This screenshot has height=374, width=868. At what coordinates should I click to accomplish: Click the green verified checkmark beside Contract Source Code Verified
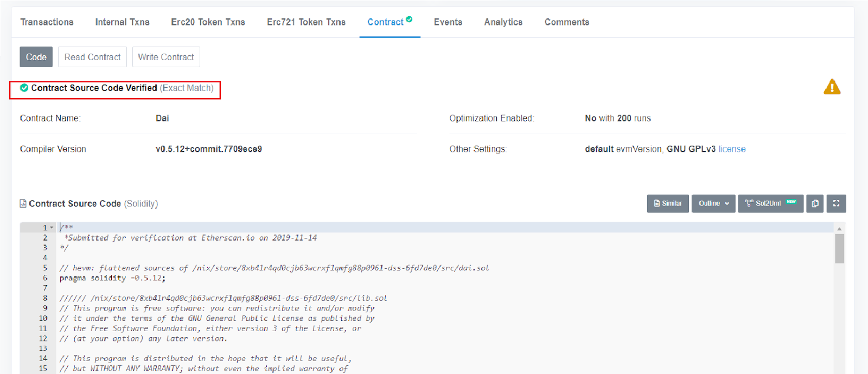tap(24, 88)
